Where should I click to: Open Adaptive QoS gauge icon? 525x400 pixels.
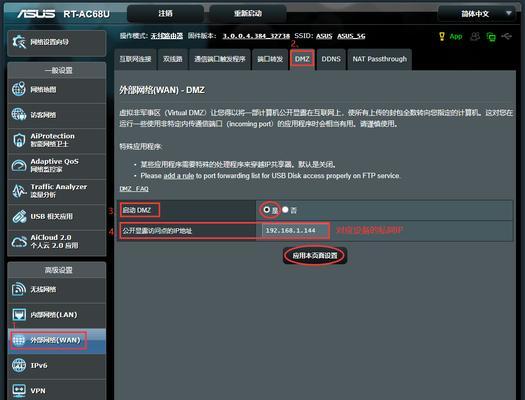[19, 165]
